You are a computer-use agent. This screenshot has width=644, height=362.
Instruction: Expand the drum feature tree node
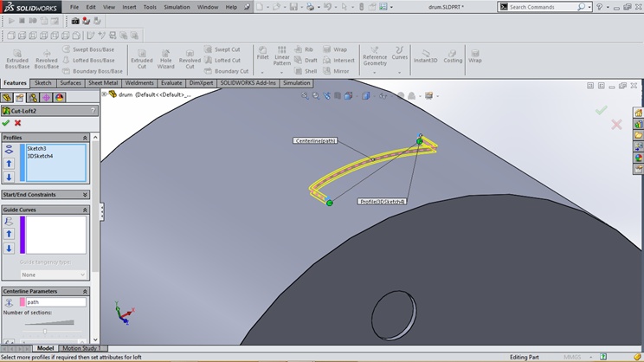tap(105, 94)
